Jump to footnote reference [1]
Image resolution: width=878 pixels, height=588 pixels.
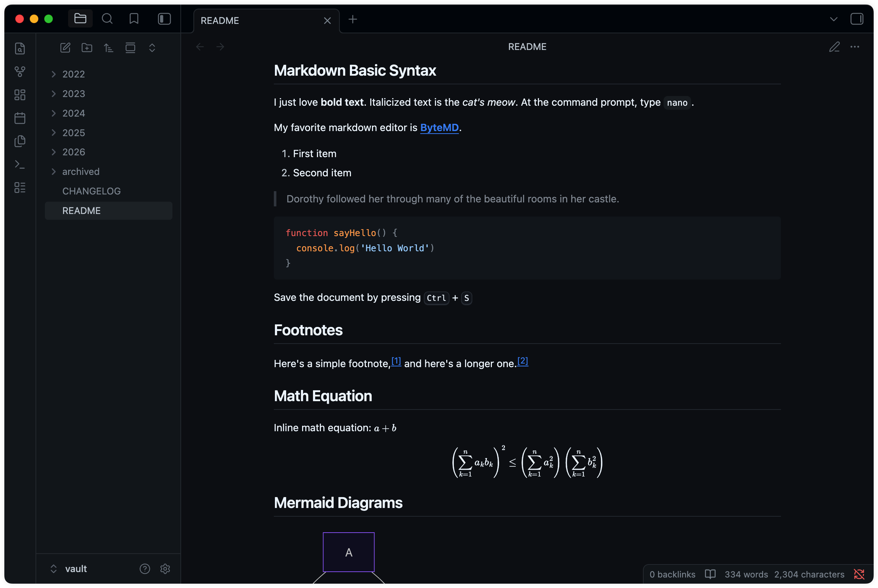396,361
